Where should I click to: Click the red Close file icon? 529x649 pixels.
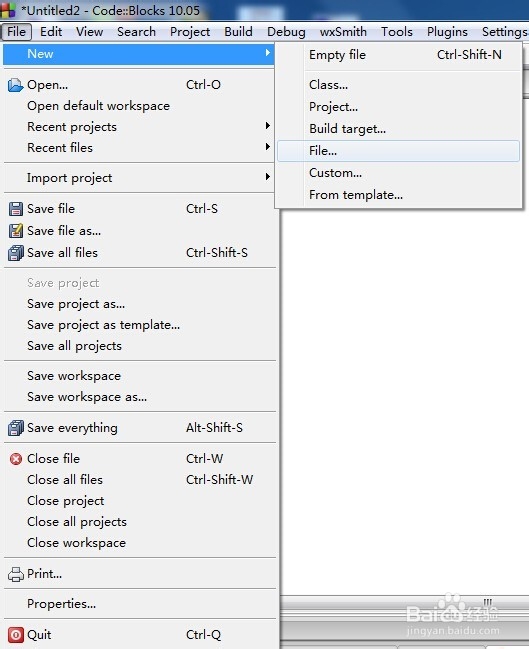coord(16,459)
